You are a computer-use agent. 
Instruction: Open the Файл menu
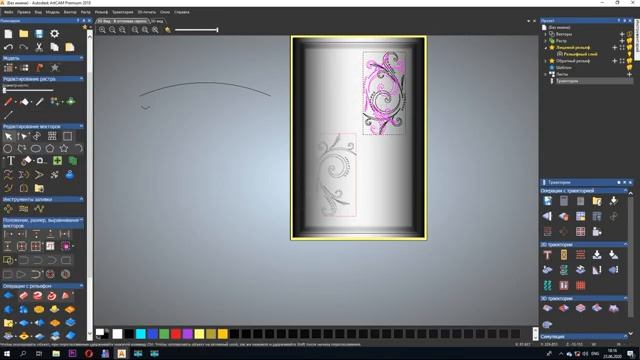[8, 12]
